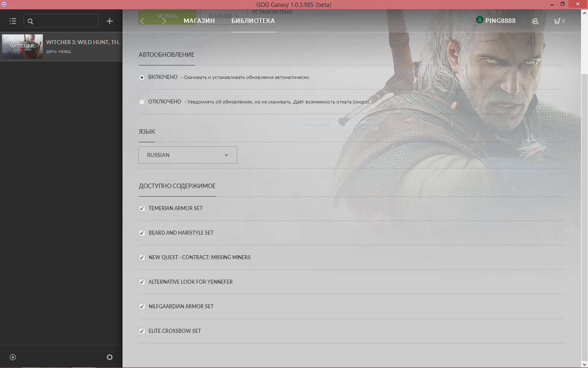Viewport: 588px width, 368px height.
Task: Switch to the МАГАЗИН tab
Action: pyautogui.click(x=199, y=21)
